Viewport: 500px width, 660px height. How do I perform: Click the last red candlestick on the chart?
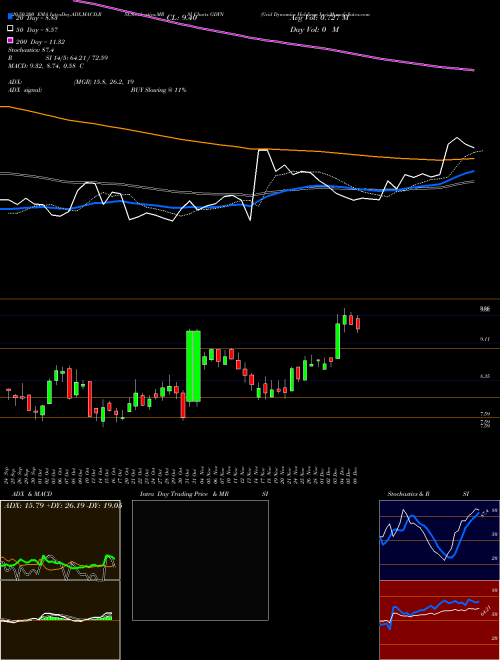pos(358,323)
